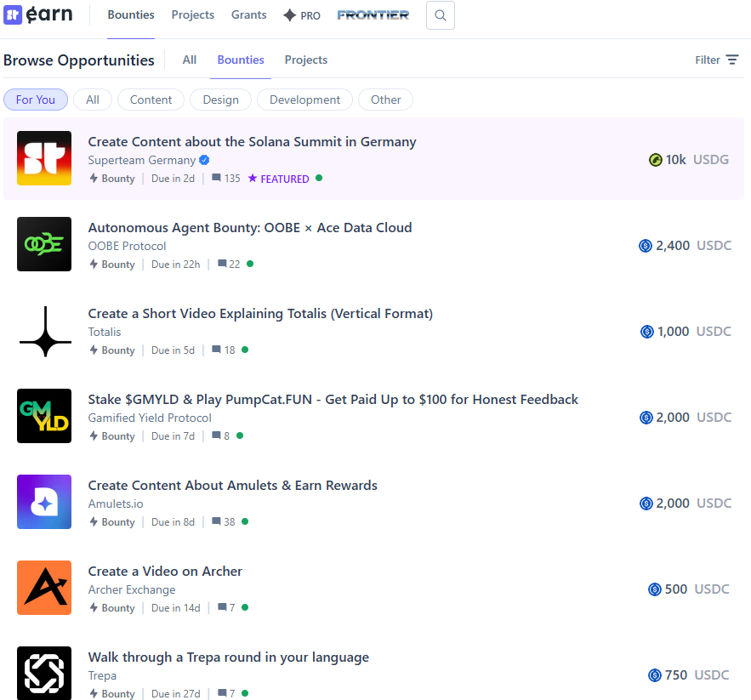Click the Amulets.io logo image

pyautogui.click(x=44, y=502)
